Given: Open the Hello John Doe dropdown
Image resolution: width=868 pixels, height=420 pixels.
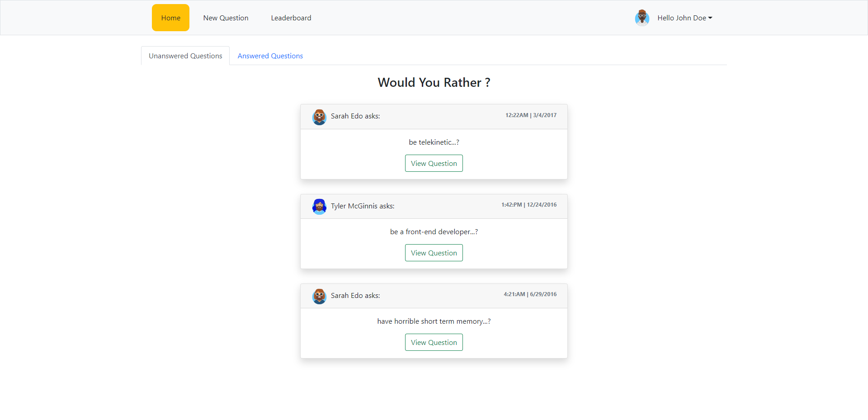Looking at the screenshot, I should (x=684, y=18).
